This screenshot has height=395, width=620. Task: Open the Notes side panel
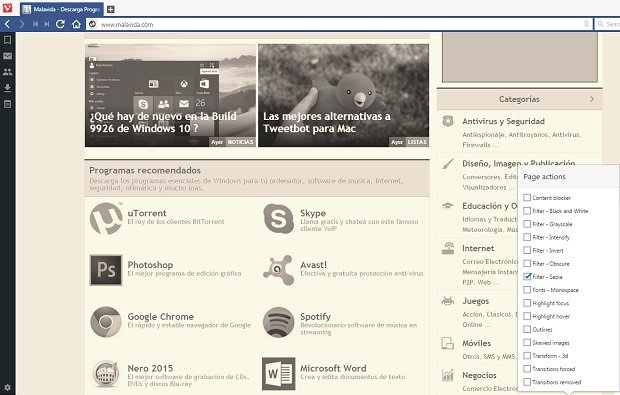(x=8, y=104)
